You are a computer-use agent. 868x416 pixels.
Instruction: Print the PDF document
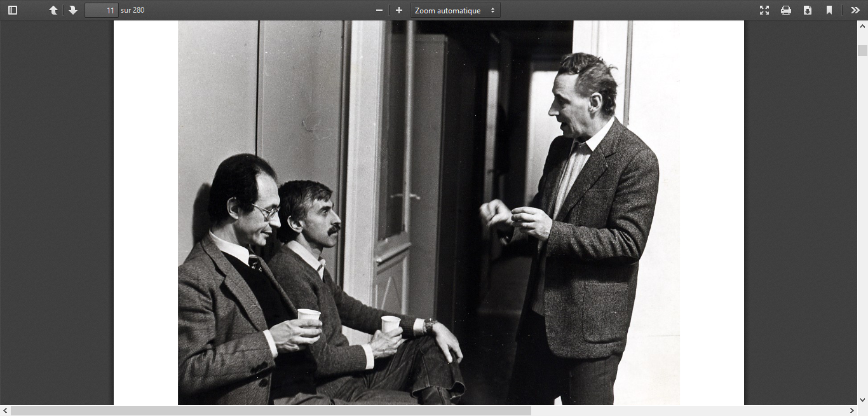786,10
